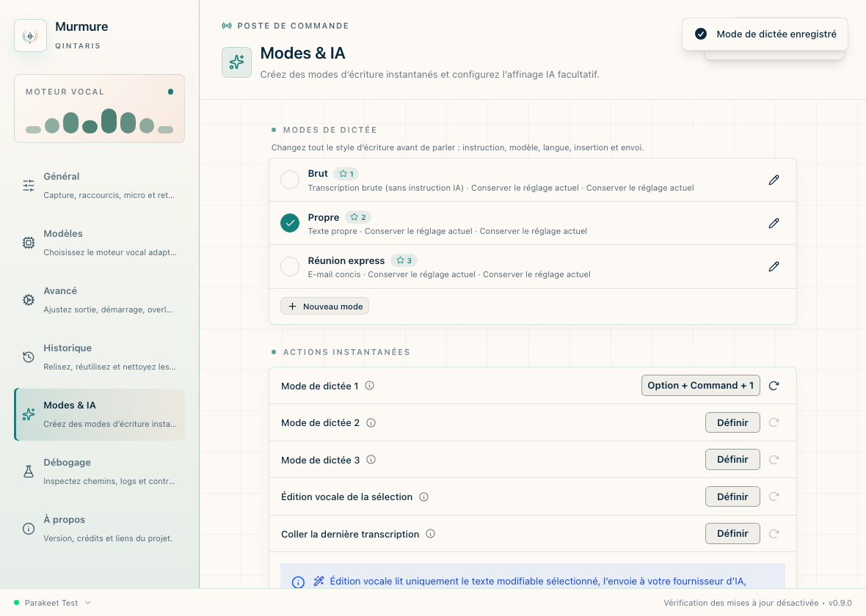Show info for Mode de dictée 1

(369, 386)
